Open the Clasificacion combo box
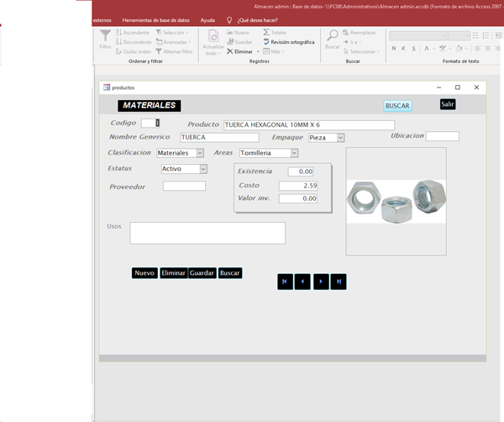Viewport: 504px width, 422px height. [200, 153]
